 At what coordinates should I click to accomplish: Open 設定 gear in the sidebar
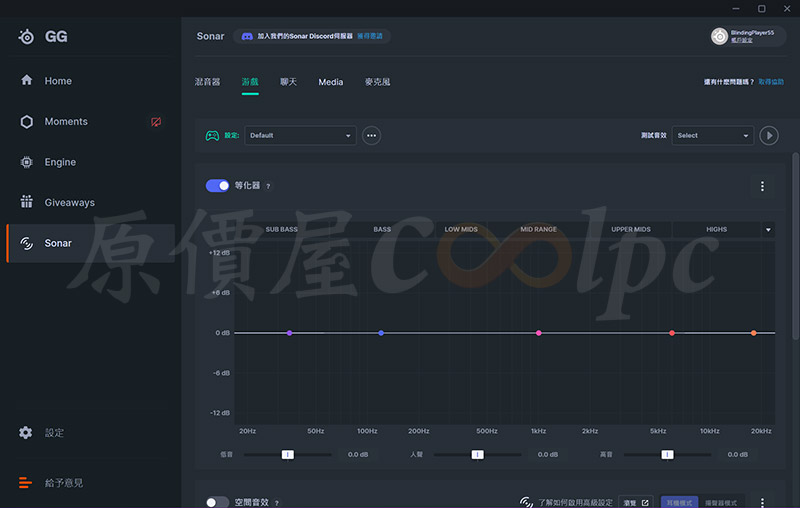point(26,433)
